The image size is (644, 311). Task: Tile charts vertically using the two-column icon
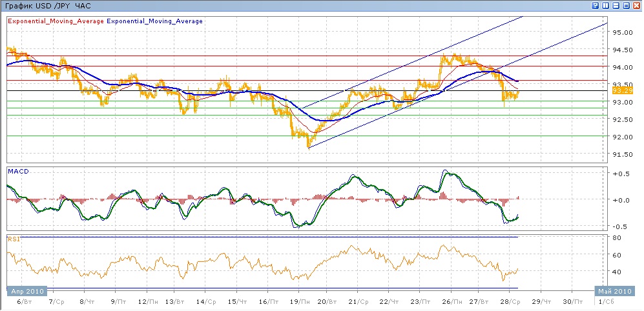605,5
